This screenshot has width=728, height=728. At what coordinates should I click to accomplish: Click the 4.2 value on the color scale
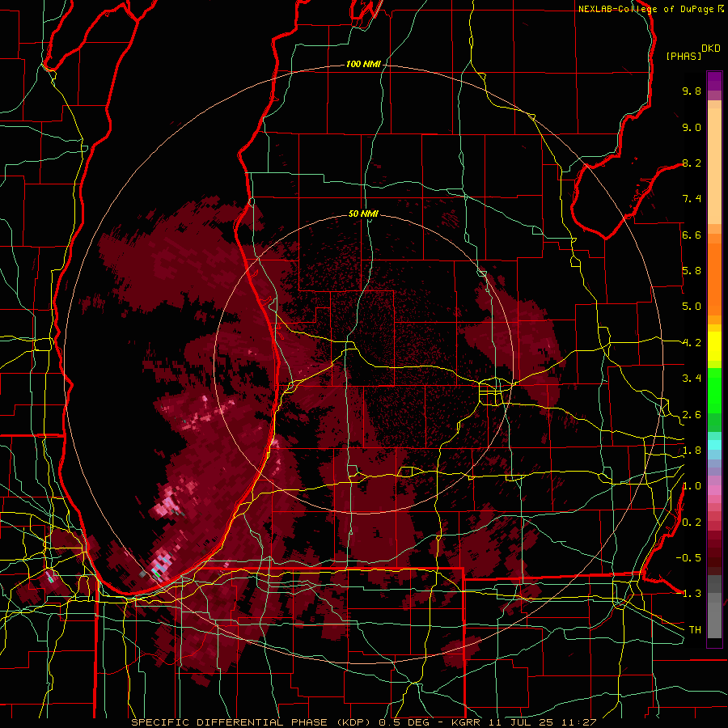tap(692, 343)
